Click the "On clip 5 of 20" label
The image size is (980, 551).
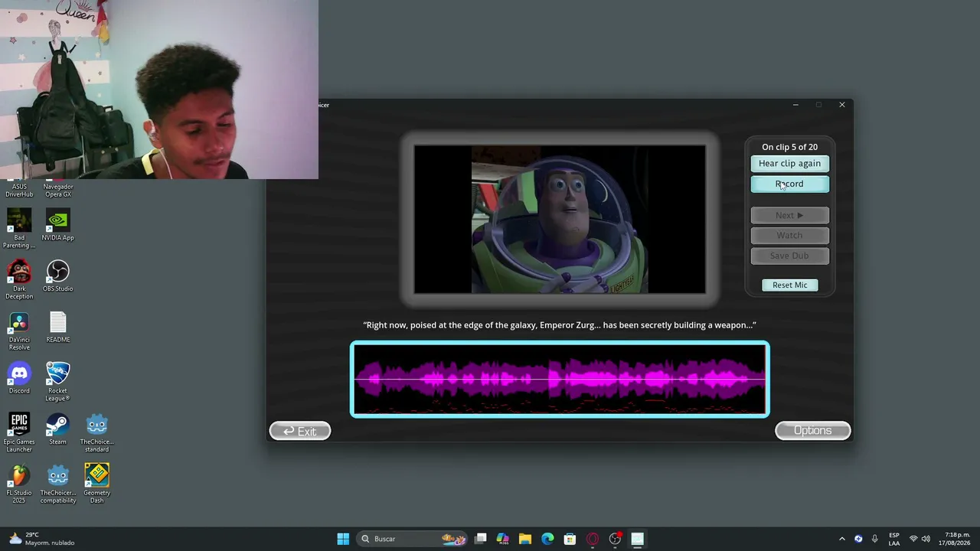789,147
